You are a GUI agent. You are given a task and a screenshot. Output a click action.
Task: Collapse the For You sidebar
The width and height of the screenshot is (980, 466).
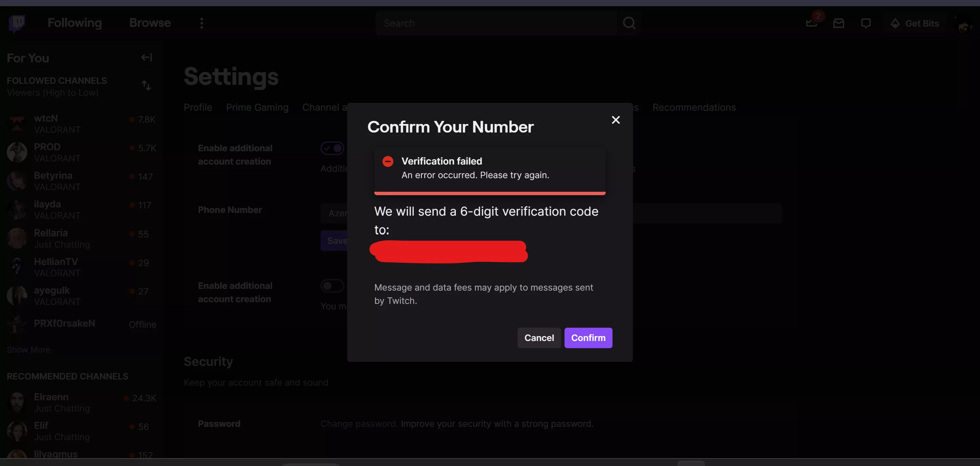click(x=146, y=58)
